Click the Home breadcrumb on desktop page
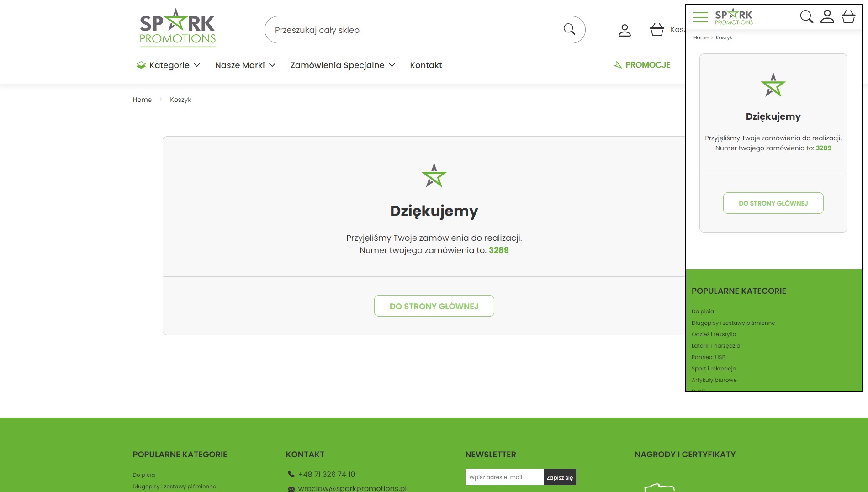This screenshot has width=868, height=492. coord(142,100)
